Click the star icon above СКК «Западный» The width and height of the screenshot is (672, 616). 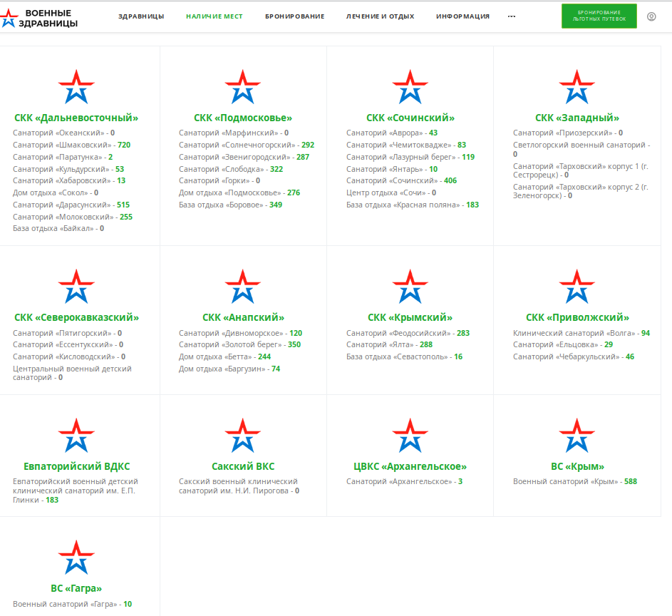point(577,87)
